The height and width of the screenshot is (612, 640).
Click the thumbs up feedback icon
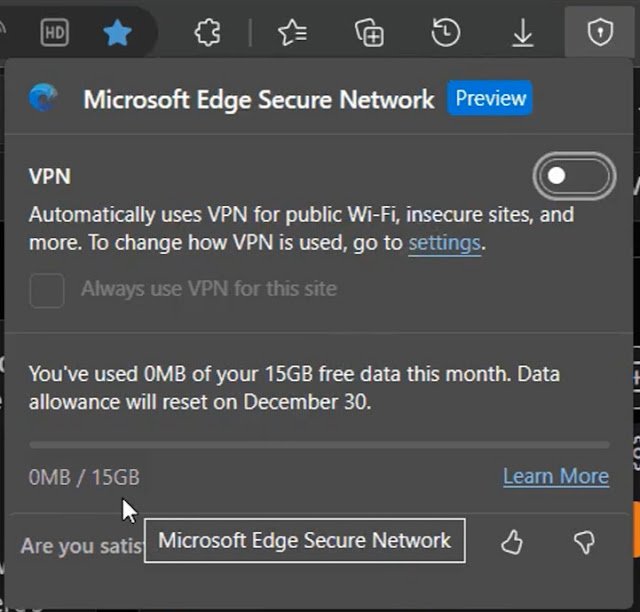tap(512, 542)
